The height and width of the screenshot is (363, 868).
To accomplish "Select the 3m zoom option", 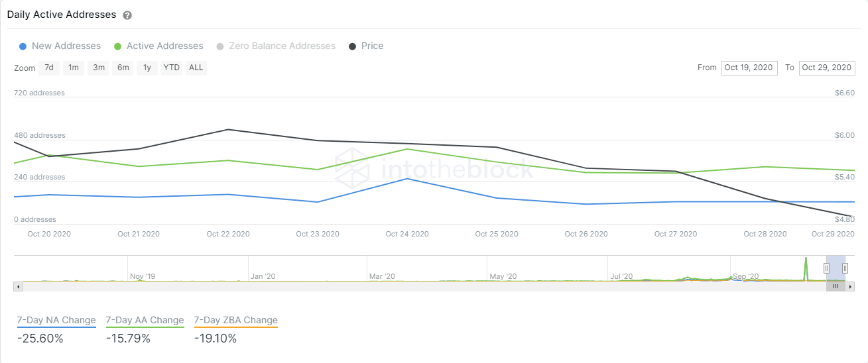I will [99, 68].
